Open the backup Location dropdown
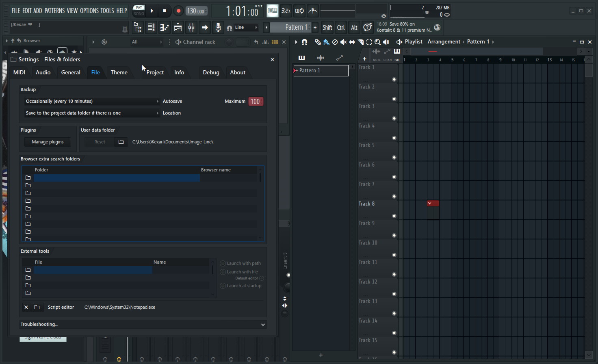Viewport: 598px width, 364px height. [92, 113]
